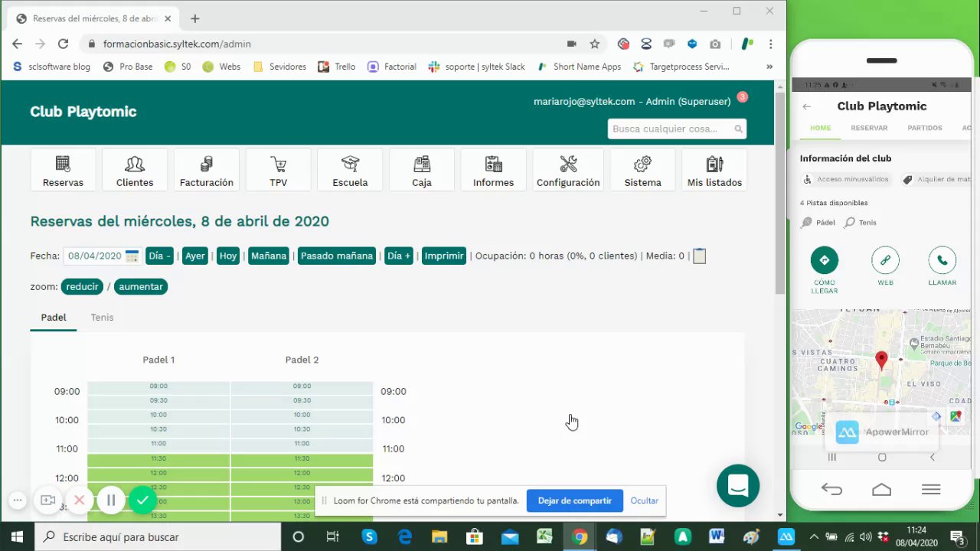Open the Sistema gears module
The height and width of the screenshot is (551, 980).
pyautogui.click(x=642, y=169)
